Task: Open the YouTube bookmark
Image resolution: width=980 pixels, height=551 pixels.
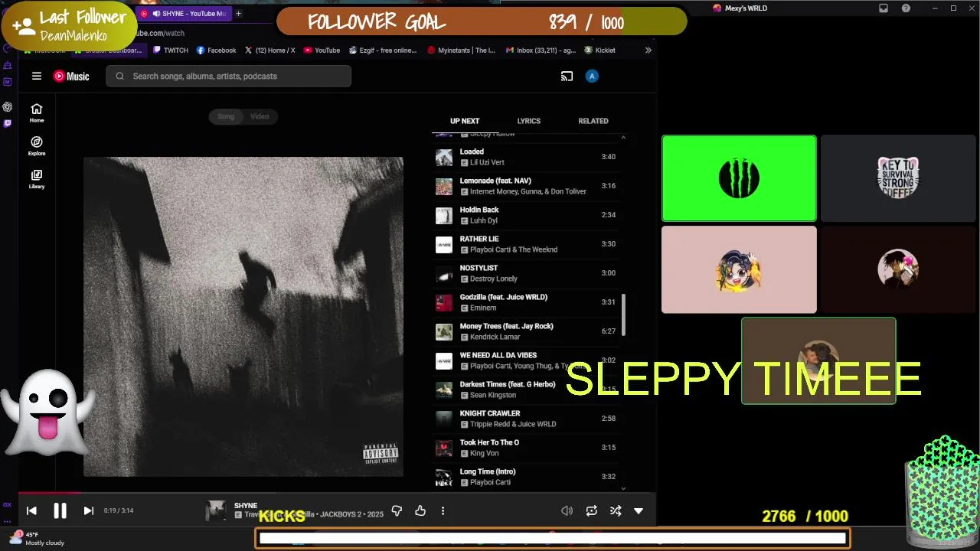Action: tap(322, 51)
